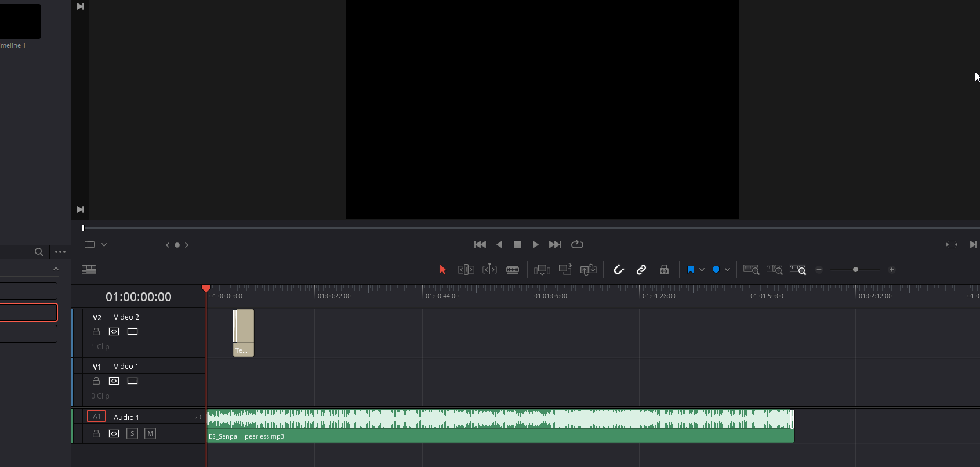Mute the Audio 1 track
980x467 pixels.
[150, 434]
